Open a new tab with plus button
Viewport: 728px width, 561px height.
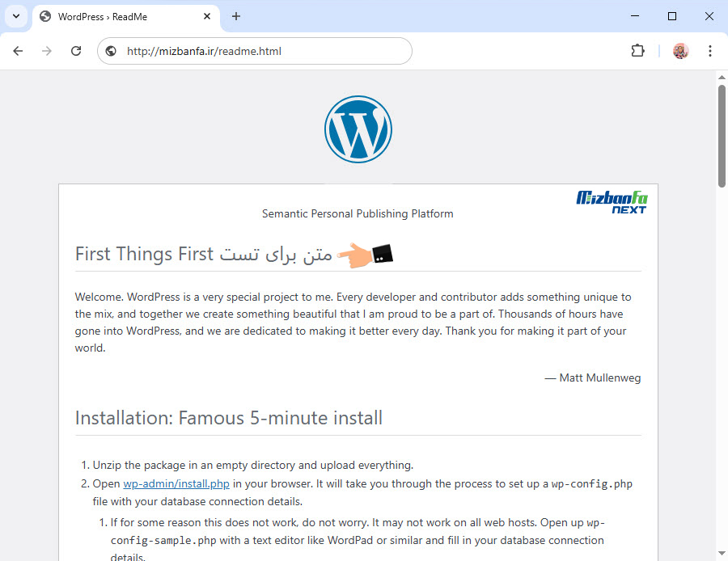(x=236, y=16)
